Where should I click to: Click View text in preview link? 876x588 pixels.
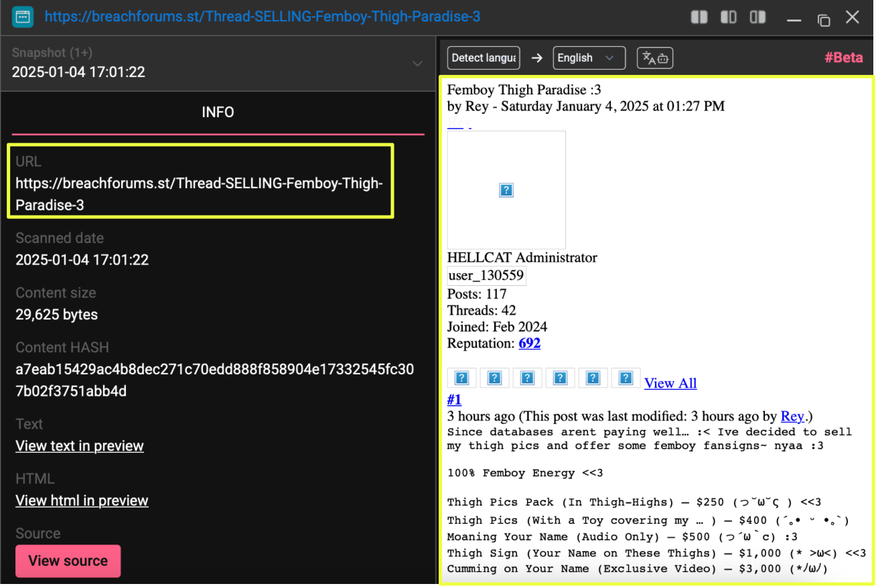tap(80, 446)
